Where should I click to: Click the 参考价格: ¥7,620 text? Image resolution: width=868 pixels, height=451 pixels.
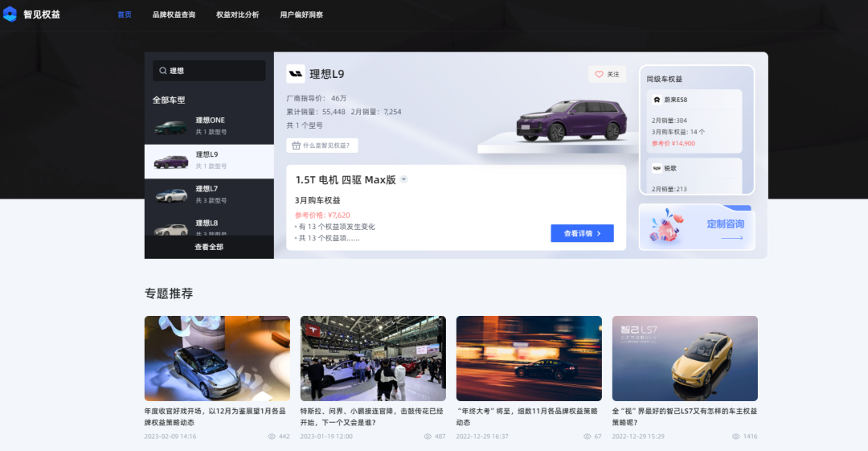tap(322, 215)
